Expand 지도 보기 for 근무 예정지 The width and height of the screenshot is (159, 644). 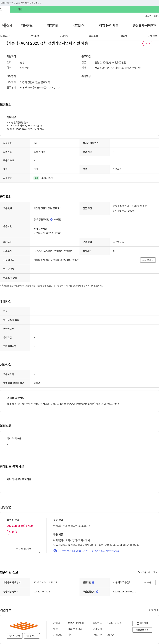(x=148, y=260)
